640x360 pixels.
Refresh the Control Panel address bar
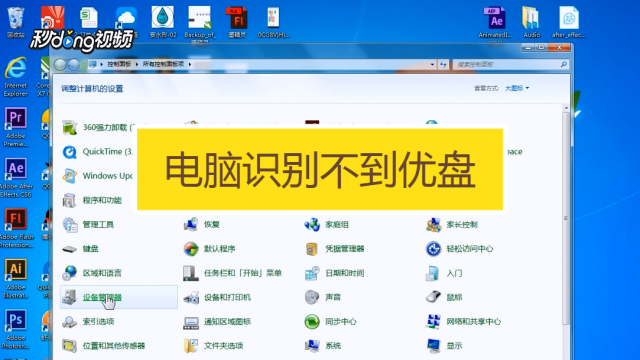point(443,64)
